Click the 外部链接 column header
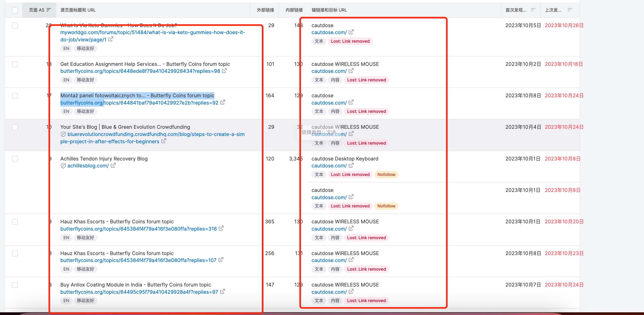The image size is (644, 315). 265,10
